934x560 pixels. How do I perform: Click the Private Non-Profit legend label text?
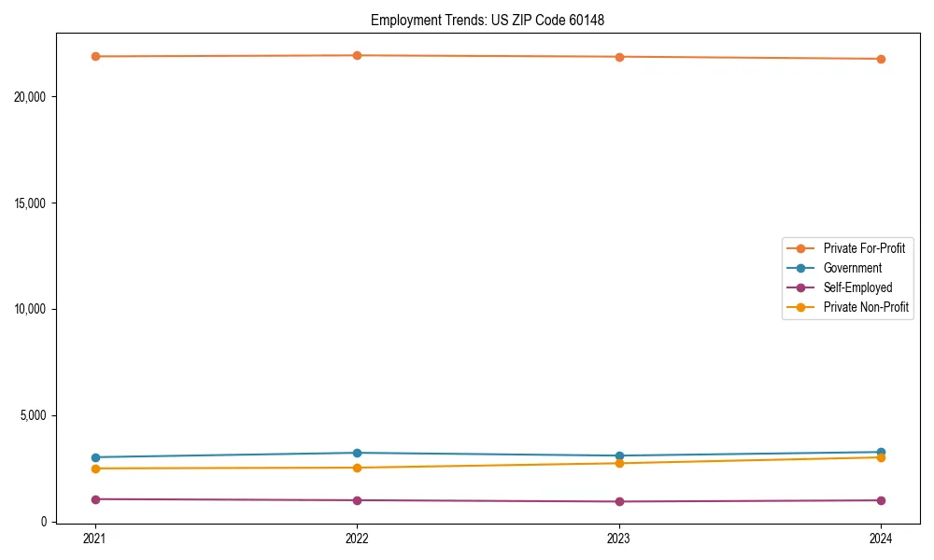click(865, 306)
